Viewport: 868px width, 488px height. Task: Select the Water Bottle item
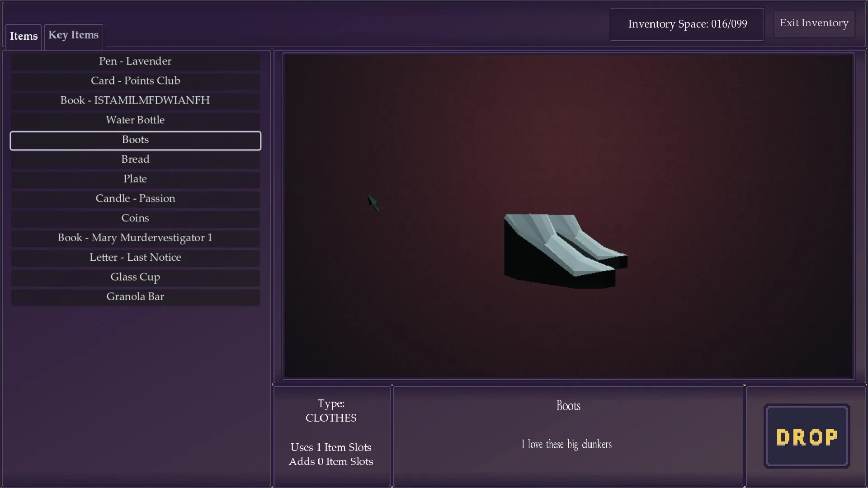(135, 120)
